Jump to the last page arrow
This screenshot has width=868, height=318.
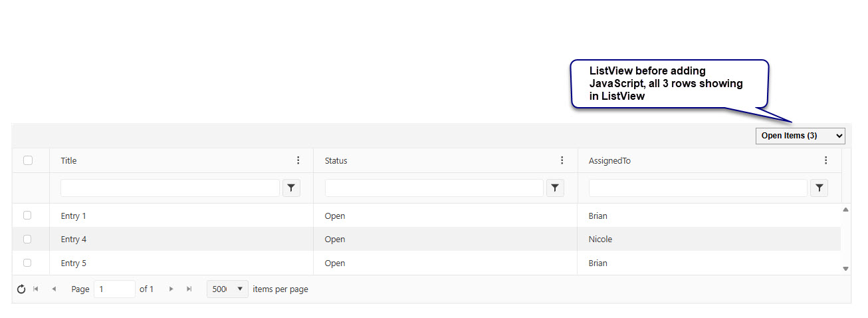(x=189, y=289)
